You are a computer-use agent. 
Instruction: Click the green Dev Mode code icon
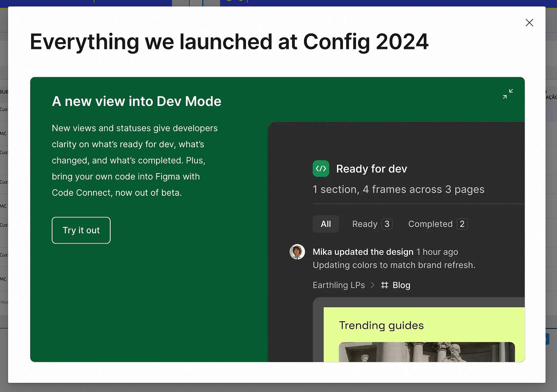click(x=321, y=168)
